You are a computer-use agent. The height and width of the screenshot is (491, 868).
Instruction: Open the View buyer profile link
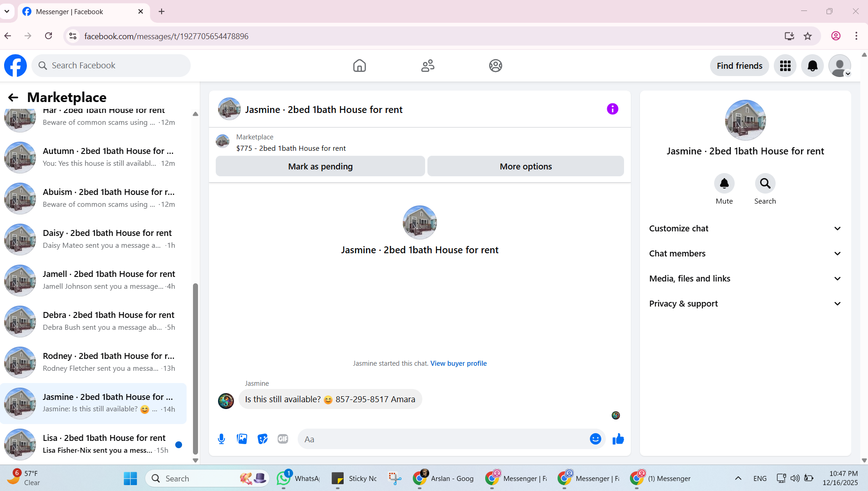click(458, 363)
